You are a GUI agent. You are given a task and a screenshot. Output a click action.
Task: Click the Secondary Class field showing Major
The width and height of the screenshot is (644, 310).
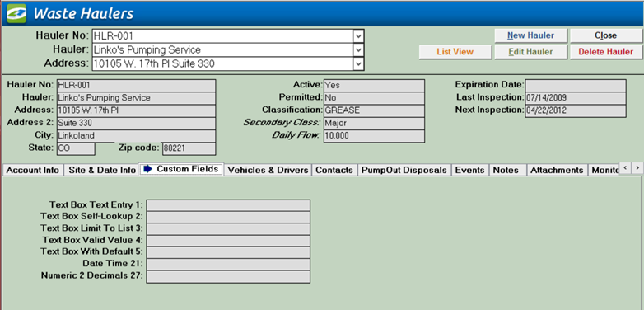[374, 123]
